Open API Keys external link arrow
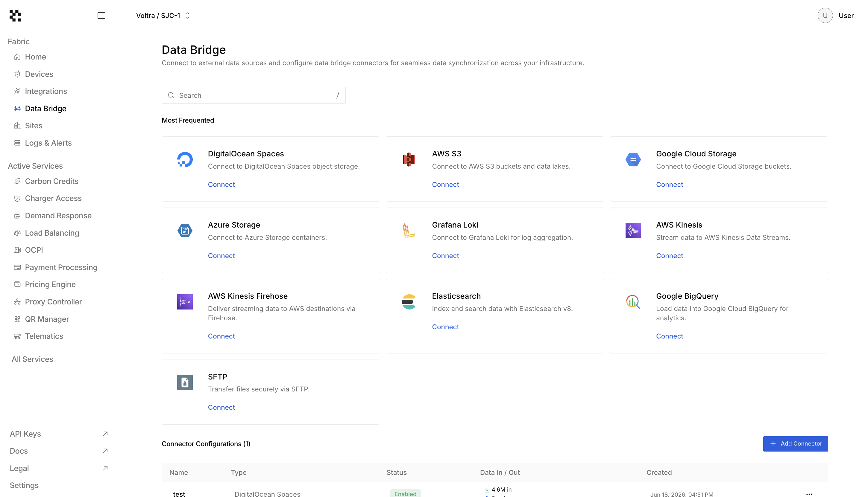 coord(105,434)
